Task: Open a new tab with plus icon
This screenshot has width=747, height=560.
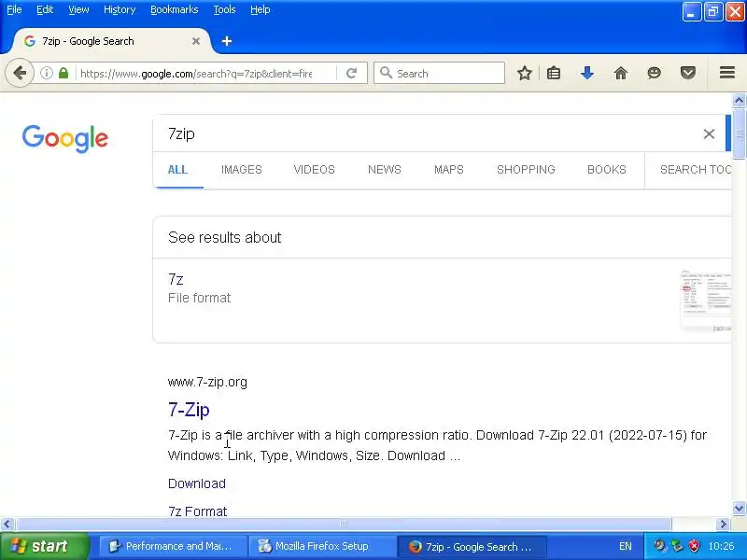Action: (x=227, y=41)
